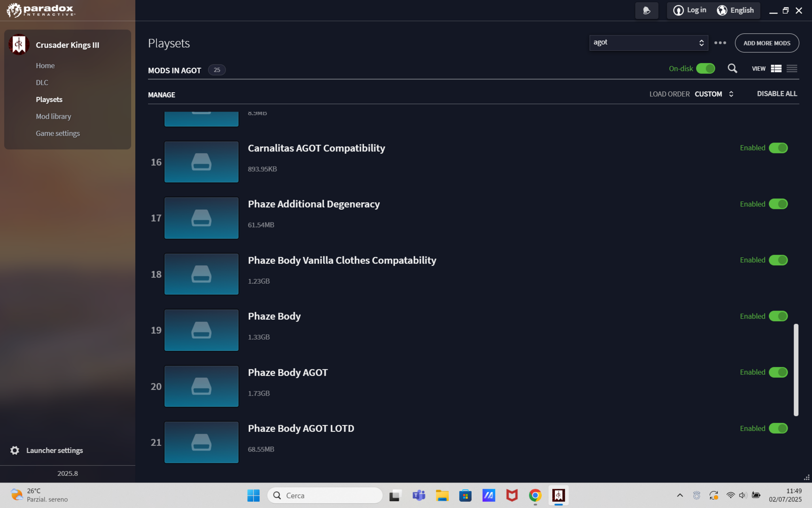The height and width of the screenshot is (508, 812).
Task: Click the load position number 19
Action: click(x=156, y=330)
